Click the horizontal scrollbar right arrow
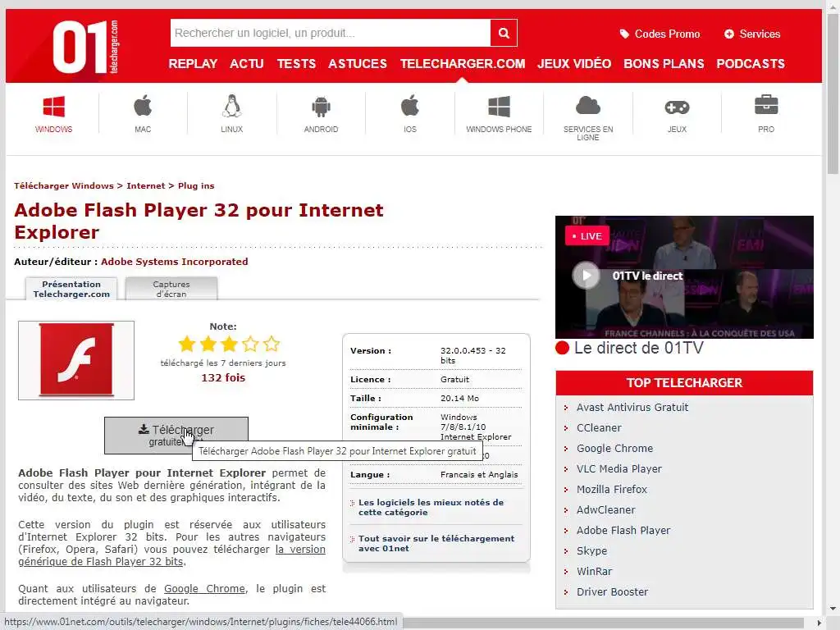Screen dimensions: 840x630 [x=819, y=623]
